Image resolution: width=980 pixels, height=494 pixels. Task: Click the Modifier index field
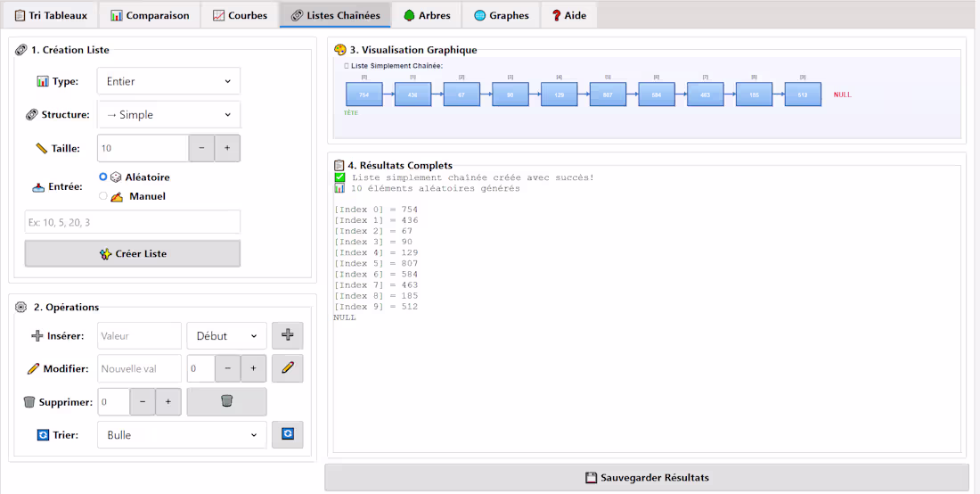point(201,369)
